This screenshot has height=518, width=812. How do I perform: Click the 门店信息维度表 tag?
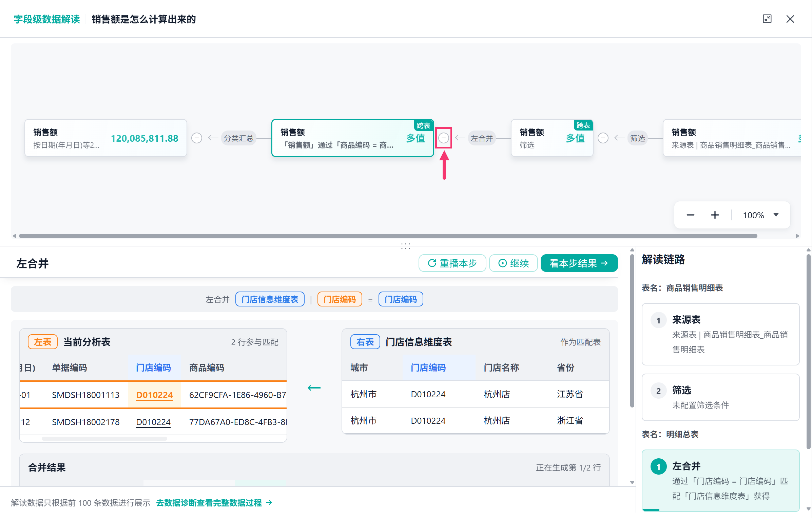coord(270,299)
